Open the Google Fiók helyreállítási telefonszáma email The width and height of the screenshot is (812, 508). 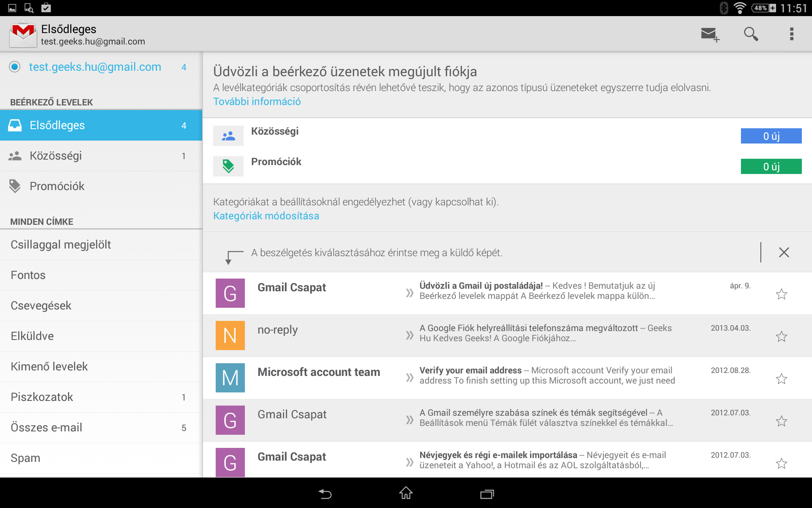tap(507, 335)
